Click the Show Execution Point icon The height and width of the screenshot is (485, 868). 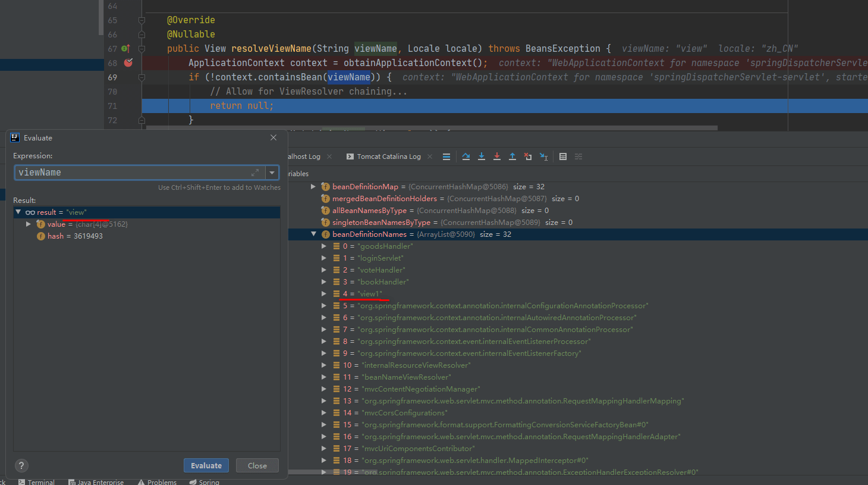tap(446, 157)
